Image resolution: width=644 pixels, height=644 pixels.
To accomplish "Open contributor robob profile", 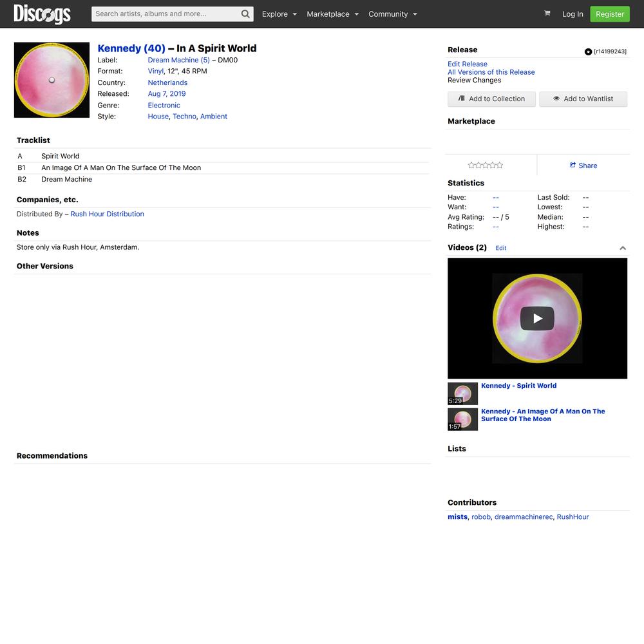I will (x=481, y=517).
